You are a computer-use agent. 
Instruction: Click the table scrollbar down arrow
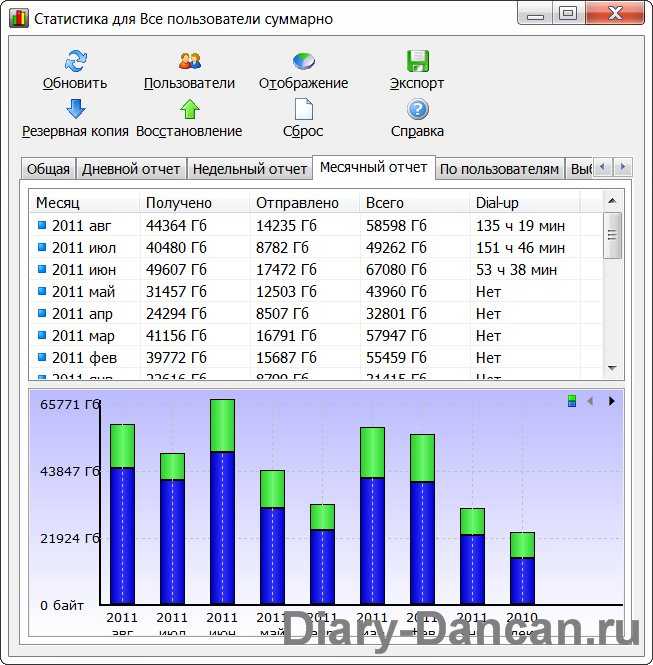coord(612,368)
